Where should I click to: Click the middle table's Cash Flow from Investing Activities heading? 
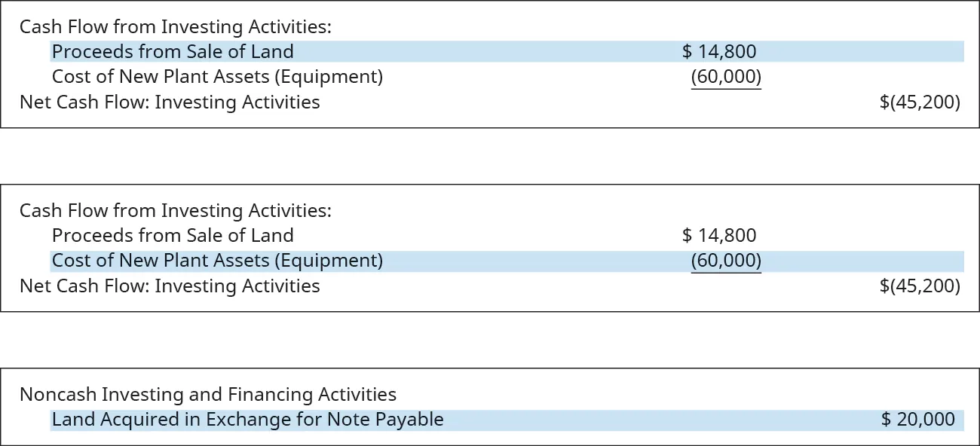click(175, 211)
